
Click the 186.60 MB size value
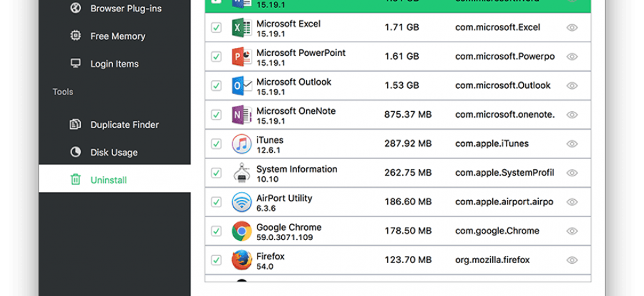click(x=408, y=202)
